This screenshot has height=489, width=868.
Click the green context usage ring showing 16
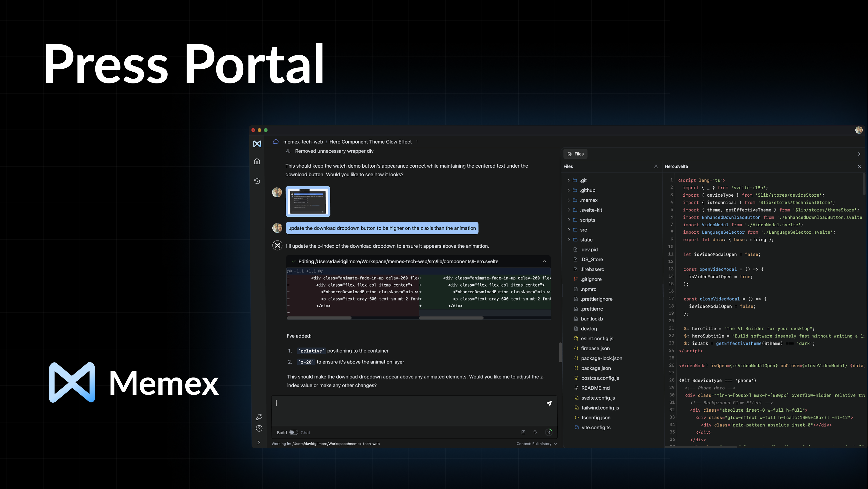[x=549, y=432]
